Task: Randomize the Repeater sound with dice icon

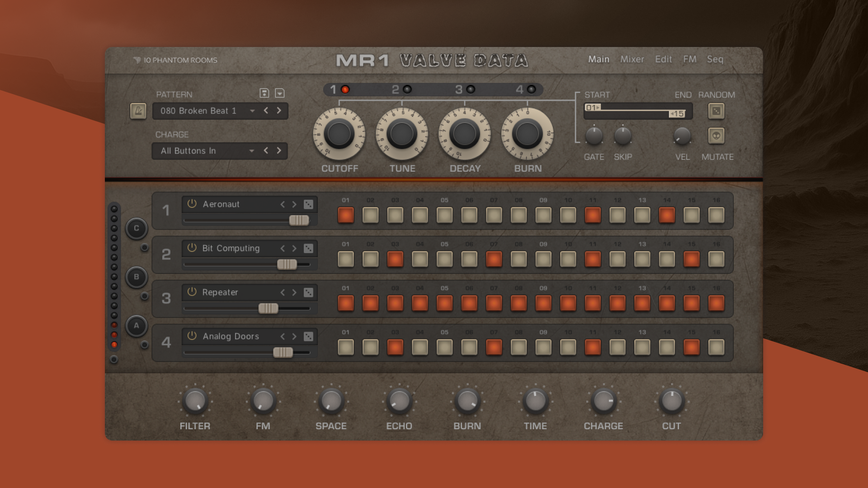Action: pyautogui.click(x=308, y=292)
